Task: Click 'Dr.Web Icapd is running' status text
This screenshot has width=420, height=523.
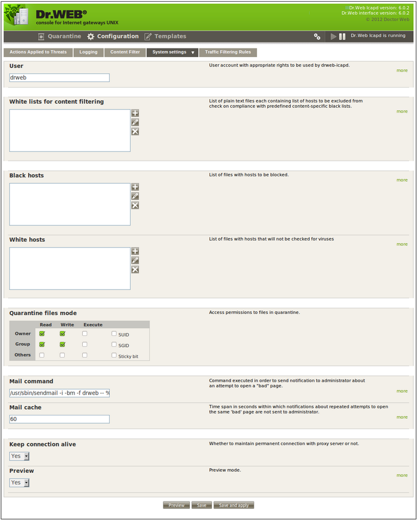Action: coord(378,36)
